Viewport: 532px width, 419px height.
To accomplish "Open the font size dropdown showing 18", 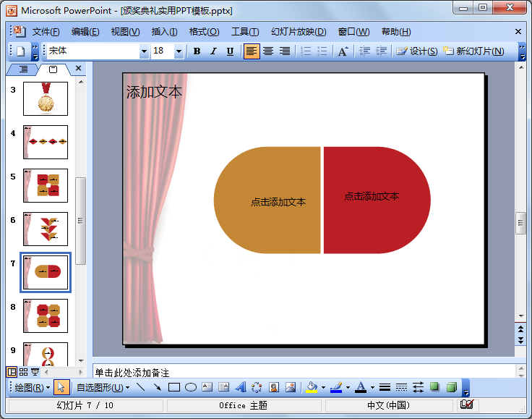I will click(179, 51).
